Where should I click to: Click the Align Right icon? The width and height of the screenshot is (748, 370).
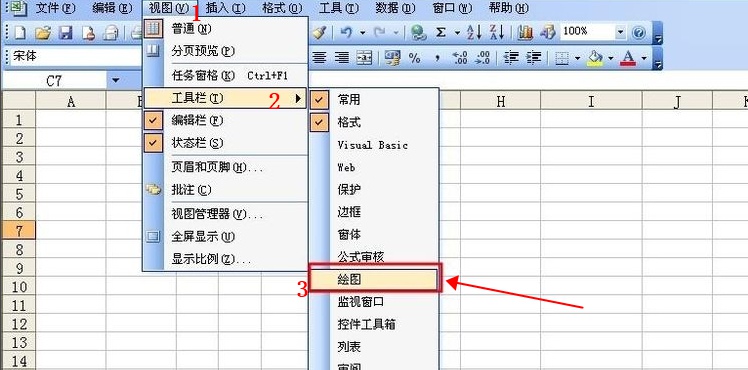click(342, 58)
